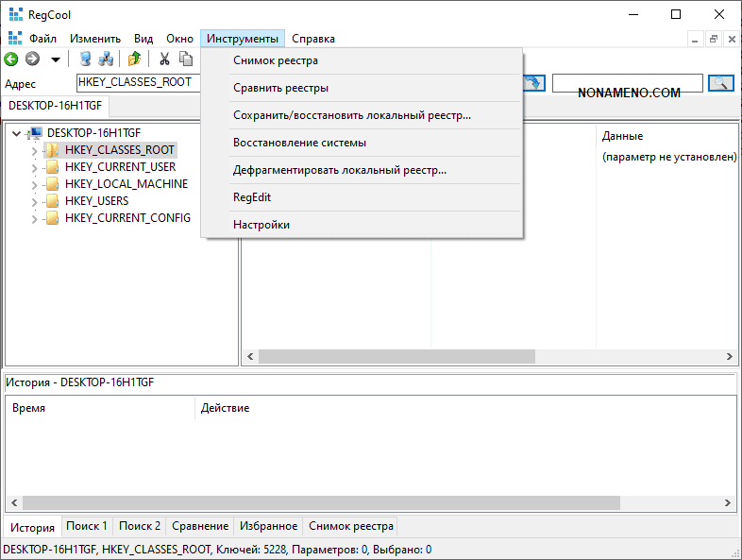Click the gray Forward navigation arrow
Screen dimensions: 742x560
pos(32,59)
